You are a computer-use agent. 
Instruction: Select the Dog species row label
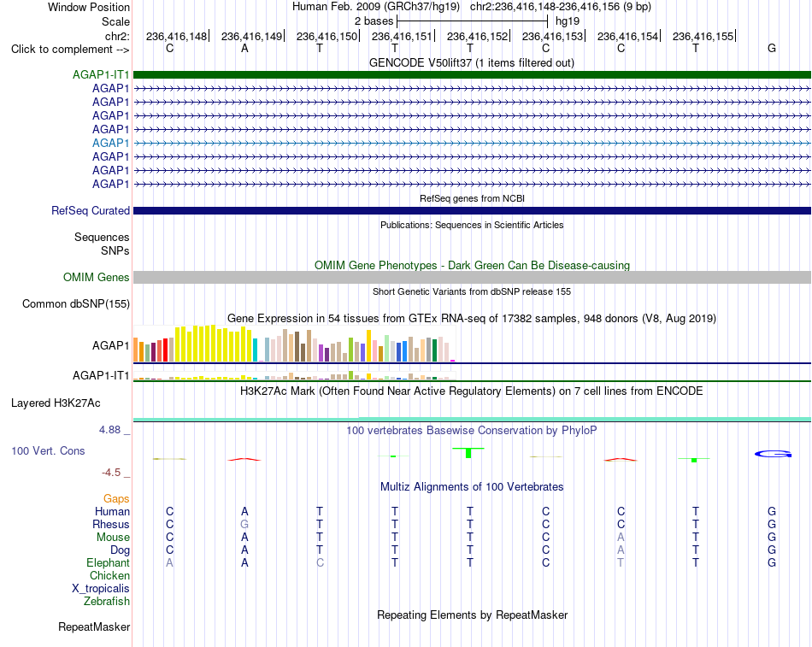click(x=120, y=550)
